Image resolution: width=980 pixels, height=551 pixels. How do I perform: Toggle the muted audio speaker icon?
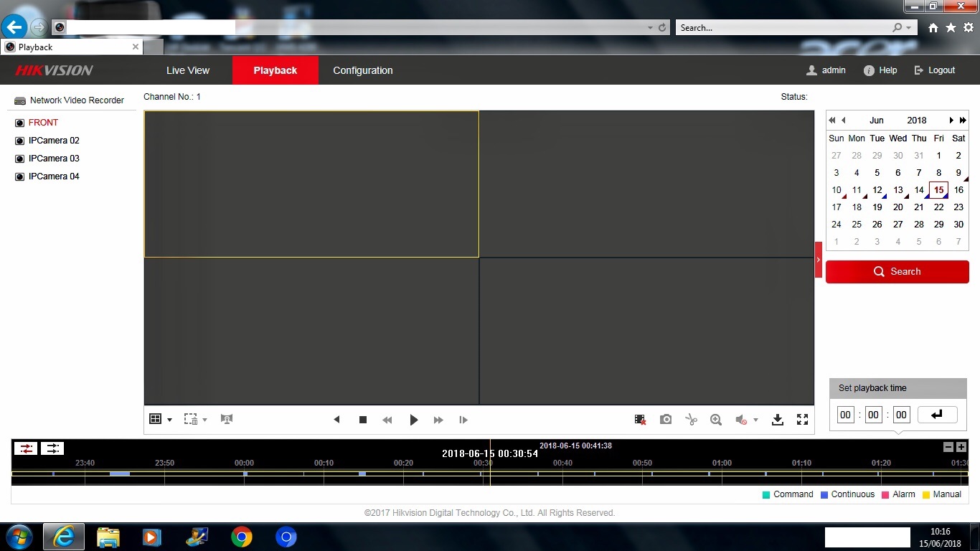pyautogui.click(x=741, y=420)
